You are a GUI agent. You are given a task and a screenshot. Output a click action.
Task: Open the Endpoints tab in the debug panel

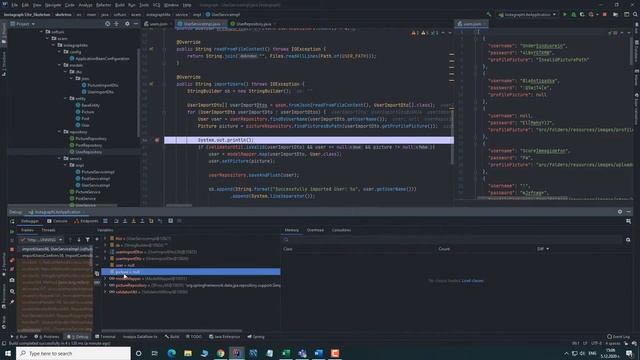[86, 221]
